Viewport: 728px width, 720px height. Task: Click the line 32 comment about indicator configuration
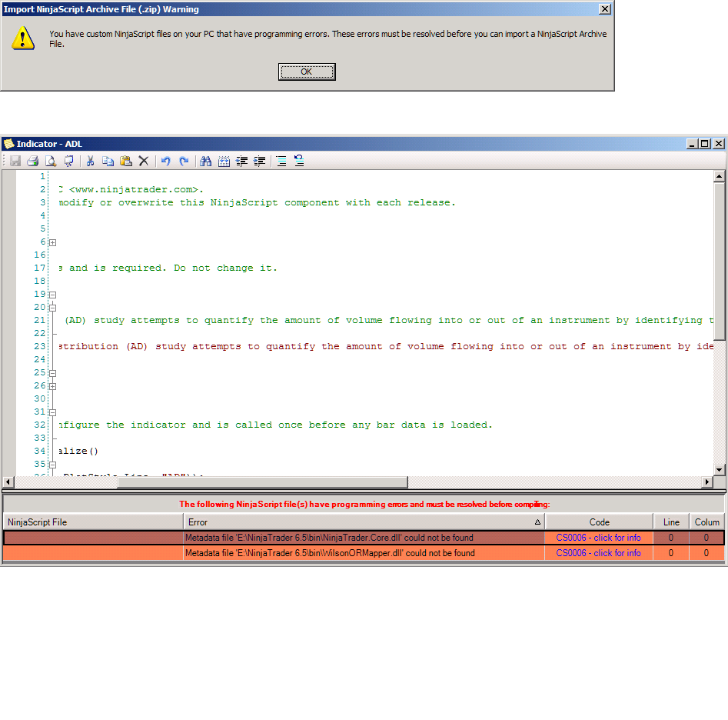(275, 425)
